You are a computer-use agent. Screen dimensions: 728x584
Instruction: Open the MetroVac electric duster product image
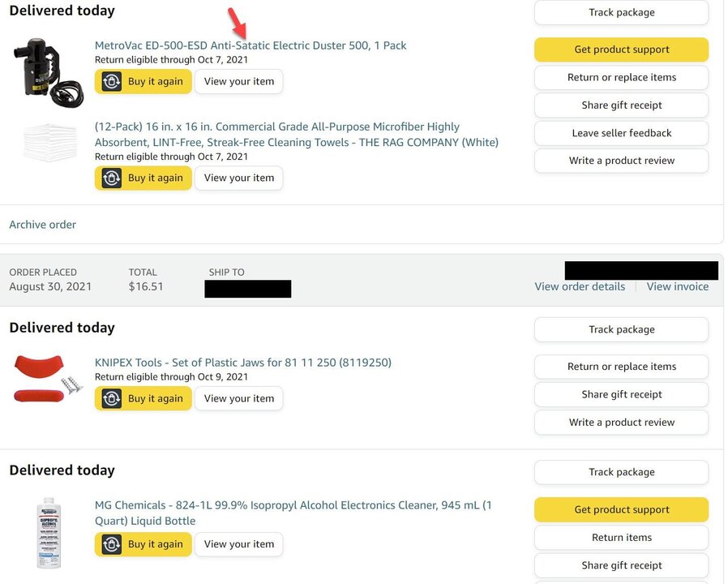click(x=48, y=73)
